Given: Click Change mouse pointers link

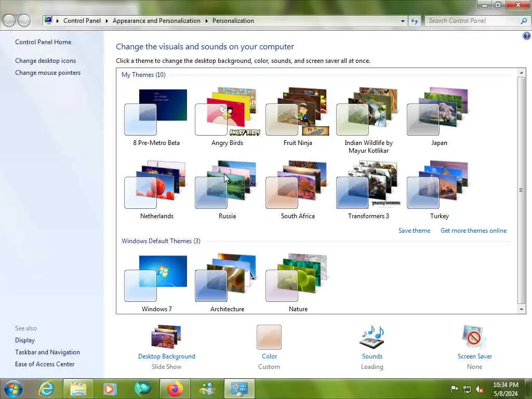Looking at the screenshot, I should click(48, 73).
